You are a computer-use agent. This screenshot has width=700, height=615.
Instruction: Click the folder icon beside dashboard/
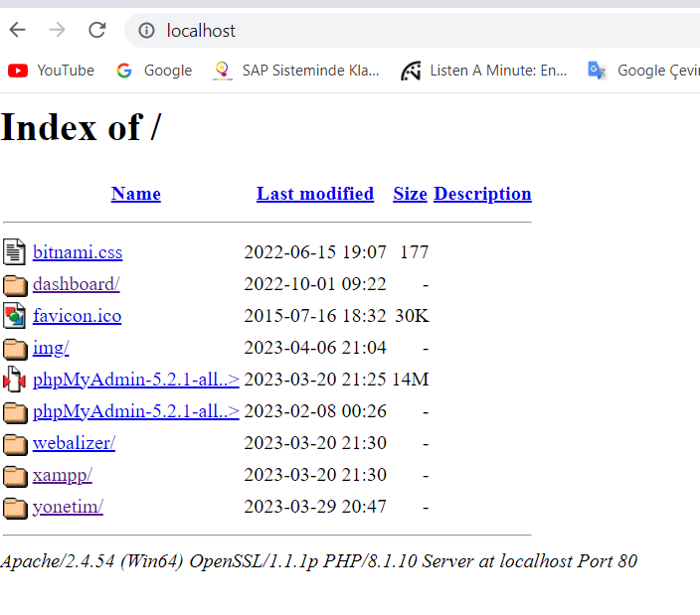pos(15,285)
